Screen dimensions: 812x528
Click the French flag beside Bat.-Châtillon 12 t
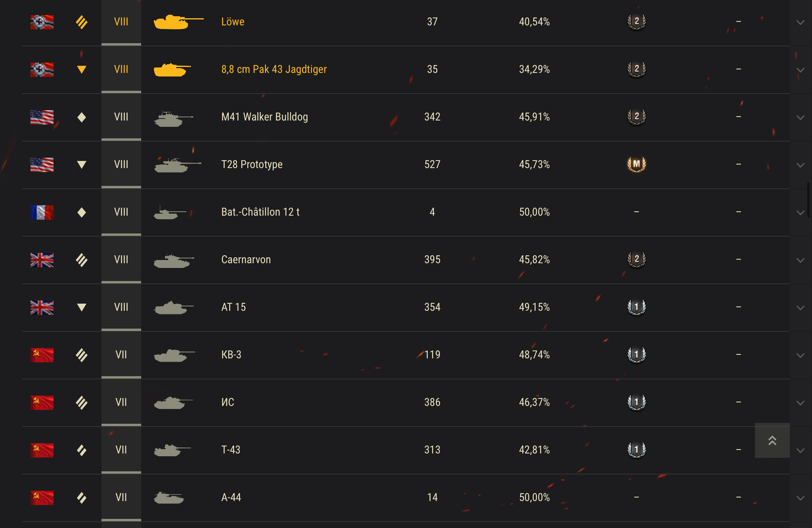point(42,212)
